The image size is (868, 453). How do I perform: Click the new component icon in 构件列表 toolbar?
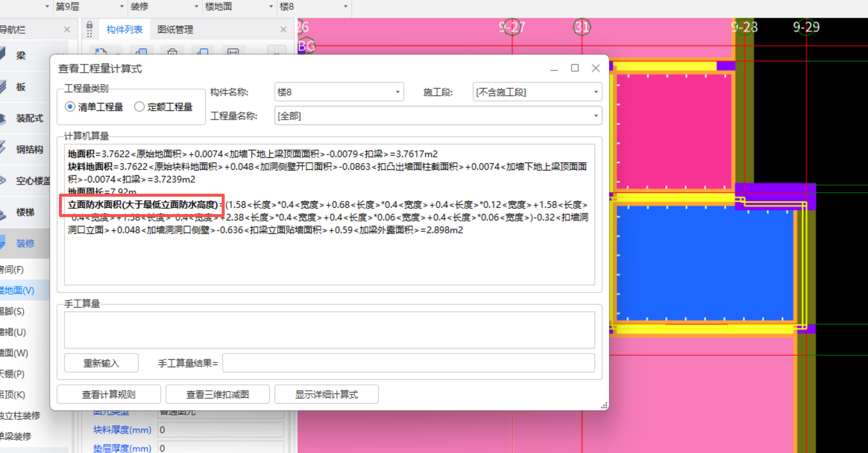[x=101, y=52]
